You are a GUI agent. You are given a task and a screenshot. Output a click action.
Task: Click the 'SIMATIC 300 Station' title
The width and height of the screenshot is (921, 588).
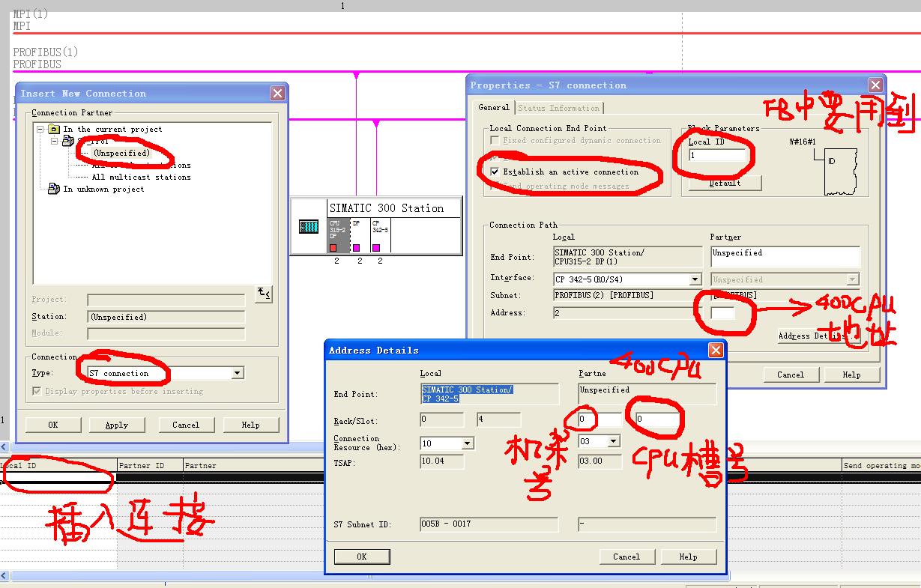point(386,208)
